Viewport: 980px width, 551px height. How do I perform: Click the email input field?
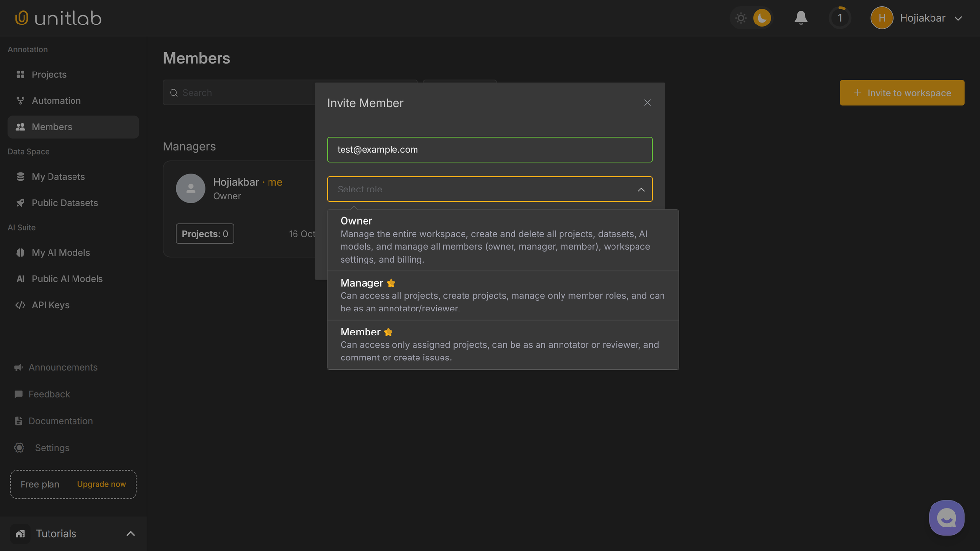490,150
